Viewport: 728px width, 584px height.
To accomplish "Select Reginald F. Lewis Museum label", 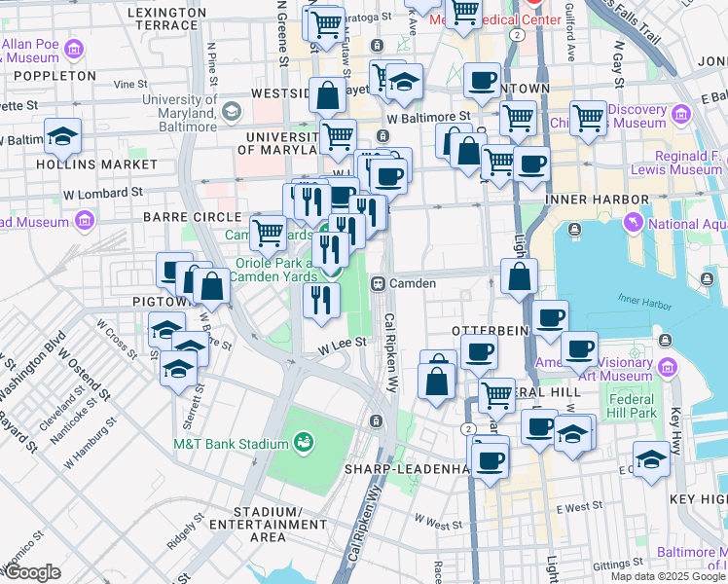I will point(676,163).
